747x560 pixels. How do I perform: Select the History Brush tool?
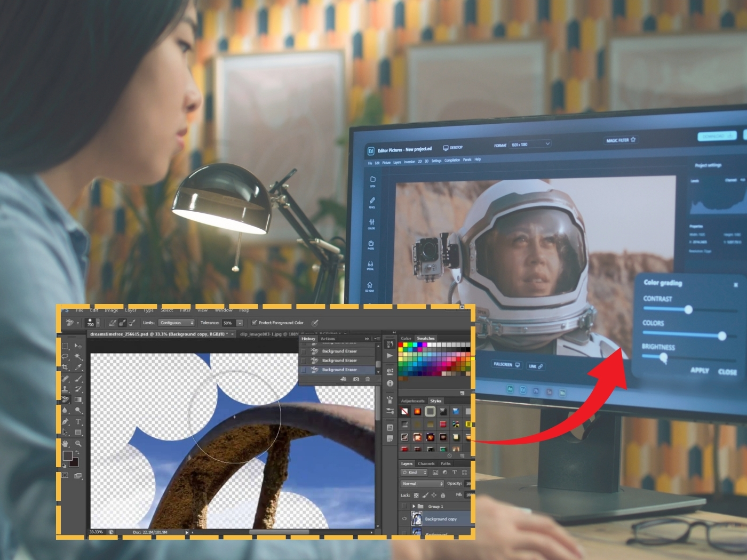click(x=78, y=389)
